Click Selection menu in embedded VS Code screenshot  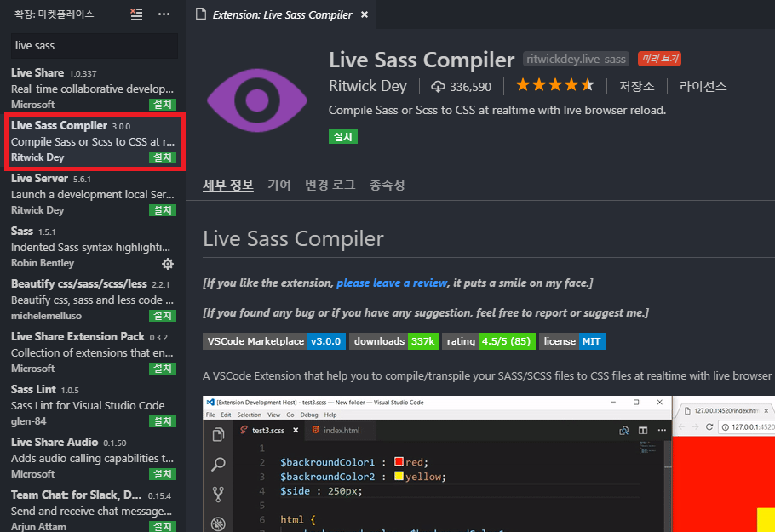tap(249, 415)
